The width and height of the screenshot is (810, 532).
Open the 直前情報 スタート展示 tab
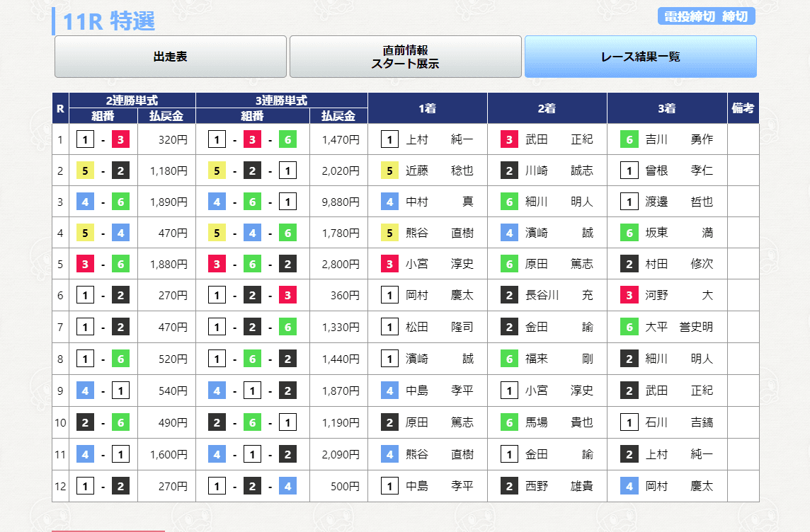click(x=406, y=57)
